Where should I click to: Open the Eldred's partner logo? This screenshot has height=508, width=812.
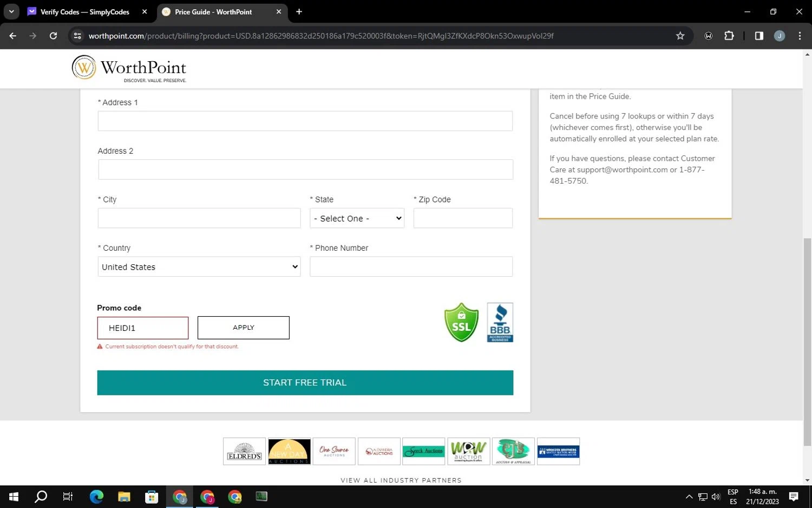(244, 451)
